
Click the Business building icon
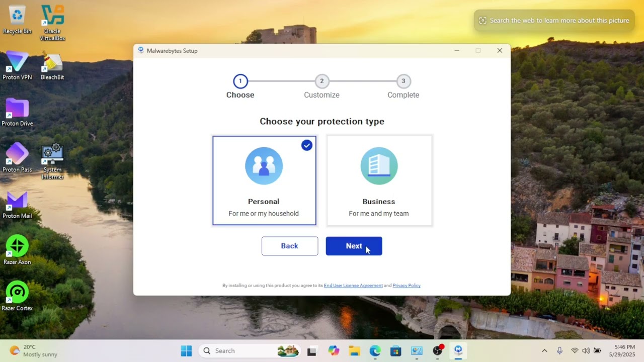tap(379, 166)
